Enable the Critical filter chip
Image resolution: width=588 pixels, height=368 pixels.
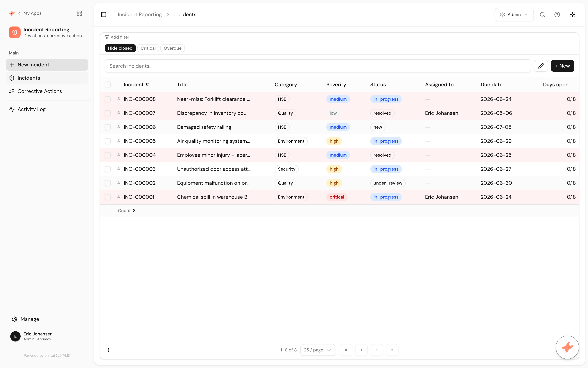tap(148, 48)
